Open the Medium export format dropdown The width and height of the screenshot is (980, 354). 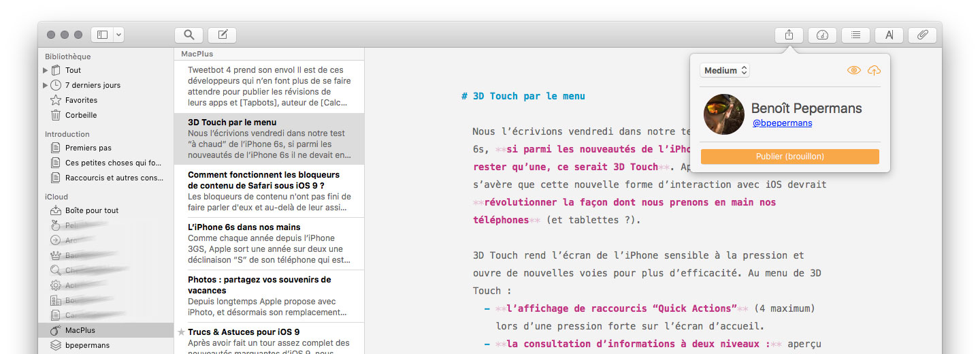tap(725, 70)
